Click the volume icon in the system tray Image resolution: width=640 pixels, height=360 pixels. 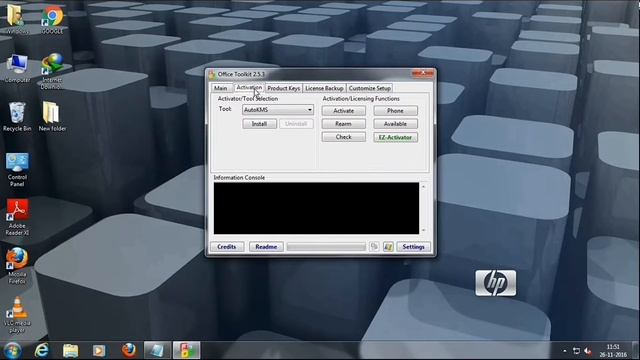coord(588,351)
